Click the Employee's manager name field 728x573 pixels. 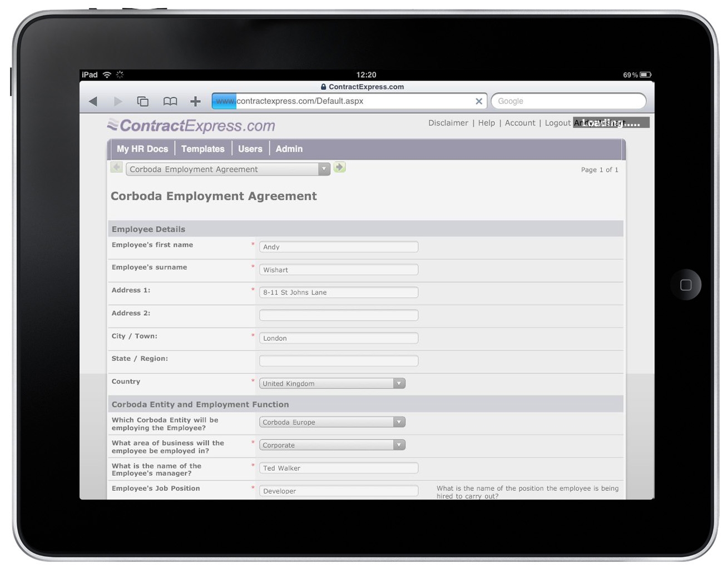339,468
